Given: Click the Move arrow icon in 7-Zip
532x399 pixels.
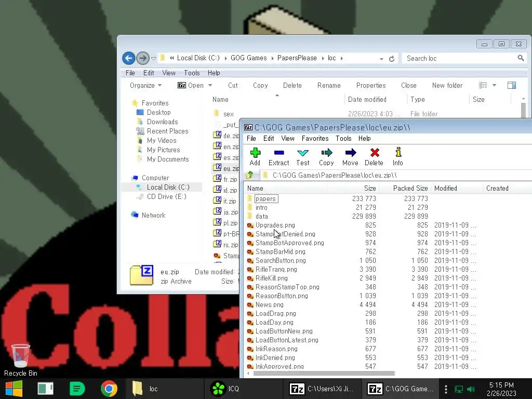Looking at the screenshot, I should (x=351, y=153).
